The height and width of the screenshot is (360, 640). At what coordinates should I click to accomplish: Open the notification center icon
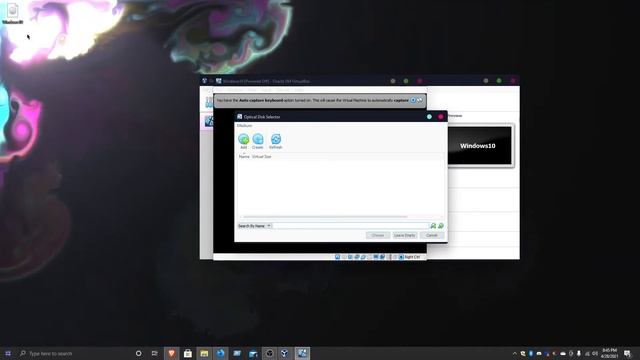click(x=627, y=353)
